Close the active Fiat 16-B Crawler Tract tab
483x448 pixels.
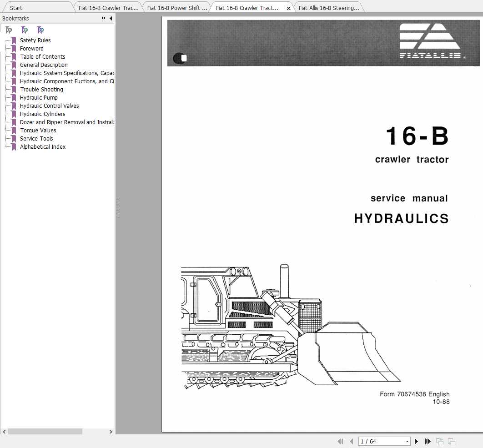pos(289,8)
